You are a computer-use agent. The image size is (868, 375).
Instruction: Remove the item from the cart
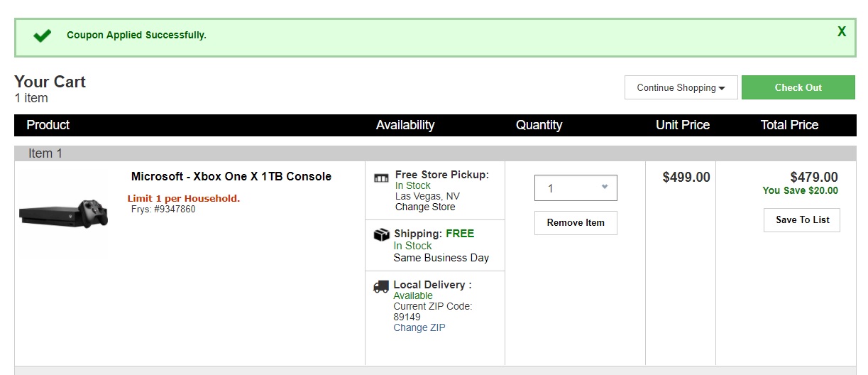coord(576,222)
